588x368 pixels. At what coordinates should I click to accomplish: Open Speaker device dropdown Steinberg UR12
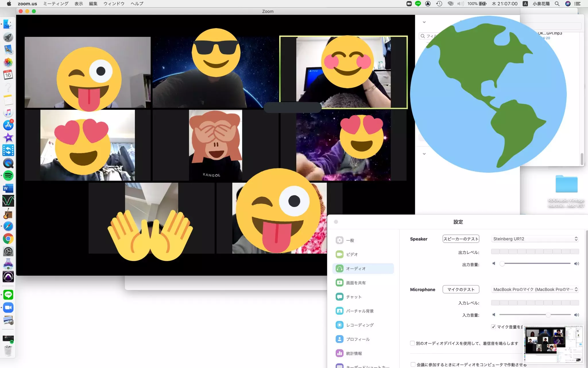[535, 239]
